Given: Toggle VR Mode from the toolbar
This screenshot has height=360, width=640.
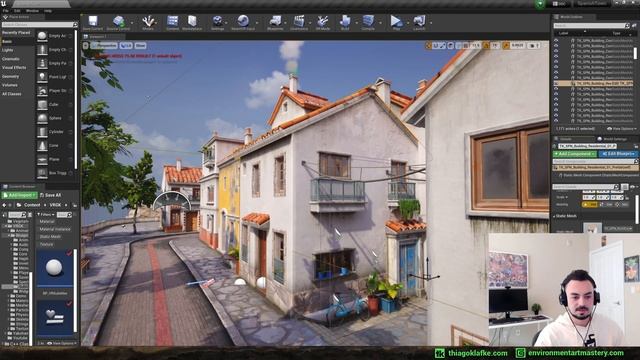Looking at the screenshot, I should (x=322, y=20).
